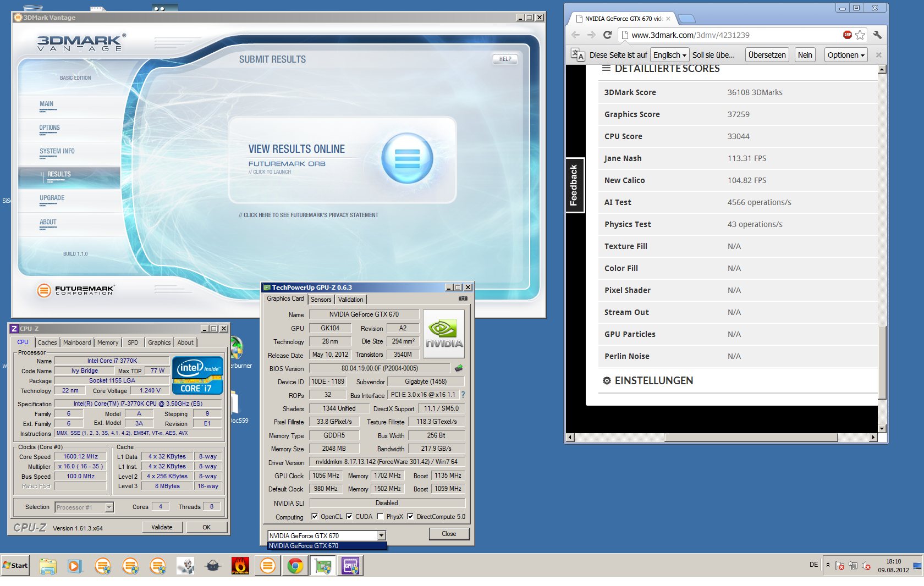Click the NVIDIA logo in GPU-Z

coord(444,334)
